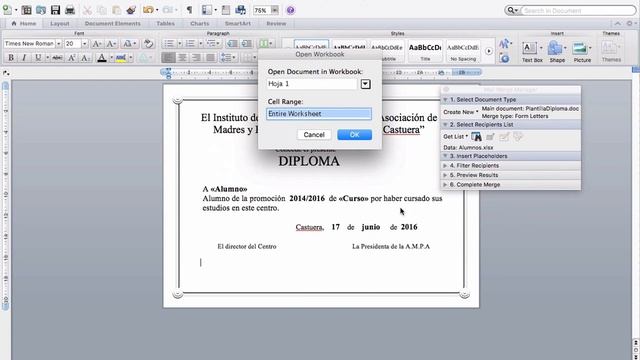Toggle Superscript formatting
This screenshot has width=640, height=360.
point(71,58)
